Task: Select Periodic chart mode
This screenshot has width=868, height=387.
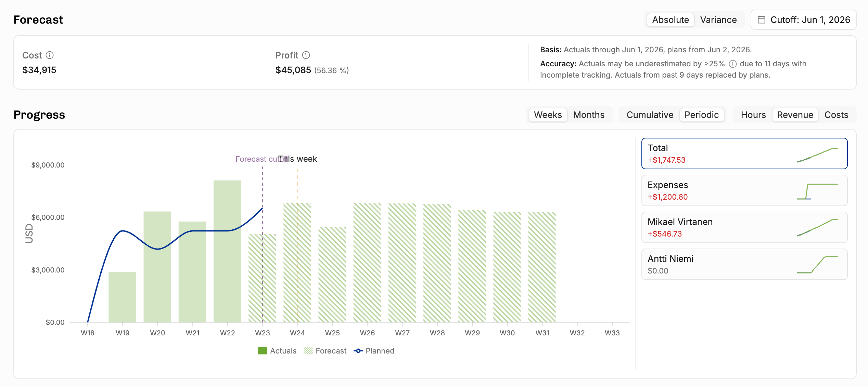Action: [x=701, y=115]
